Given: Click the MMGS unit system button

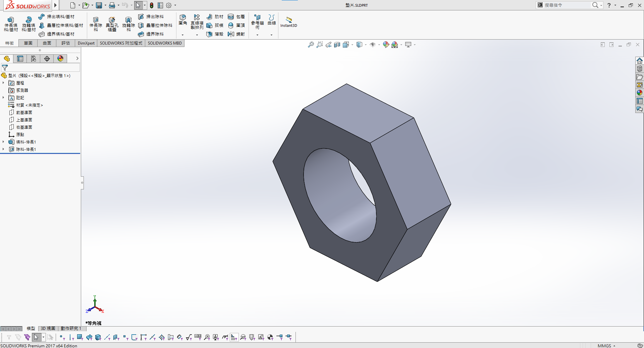Looking at the screenshot, I should pos(604,346).
